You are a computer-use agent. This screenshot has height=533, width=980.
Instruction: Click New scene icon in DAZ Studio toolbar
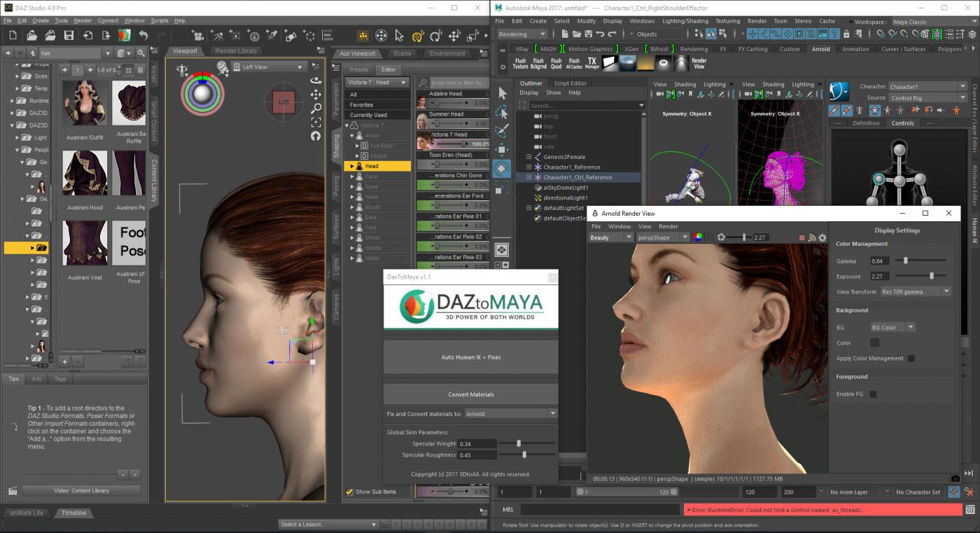click(x=13, y=35)
